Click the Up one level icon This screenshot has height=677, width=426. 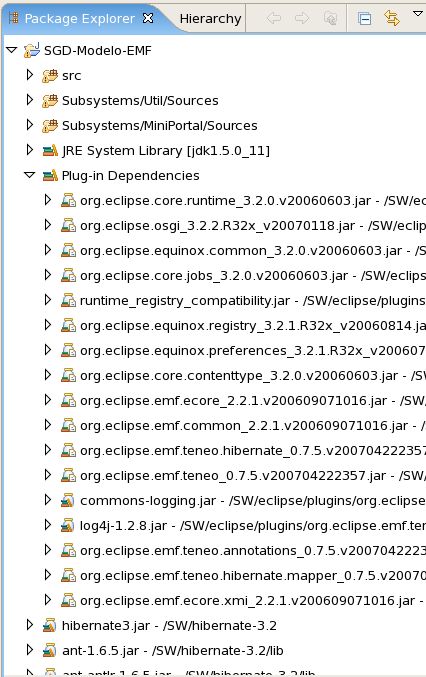tap(330, 18)
